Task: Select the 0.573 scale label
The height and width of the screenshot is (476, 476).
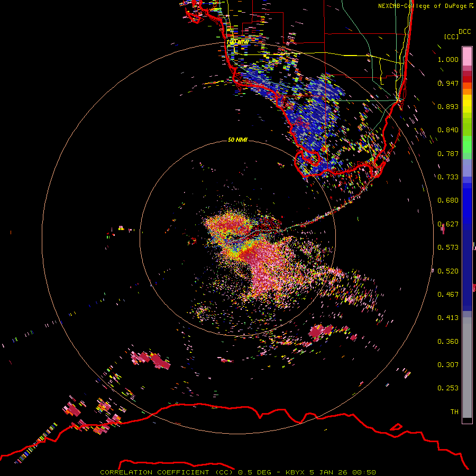Action: (448, 248)
